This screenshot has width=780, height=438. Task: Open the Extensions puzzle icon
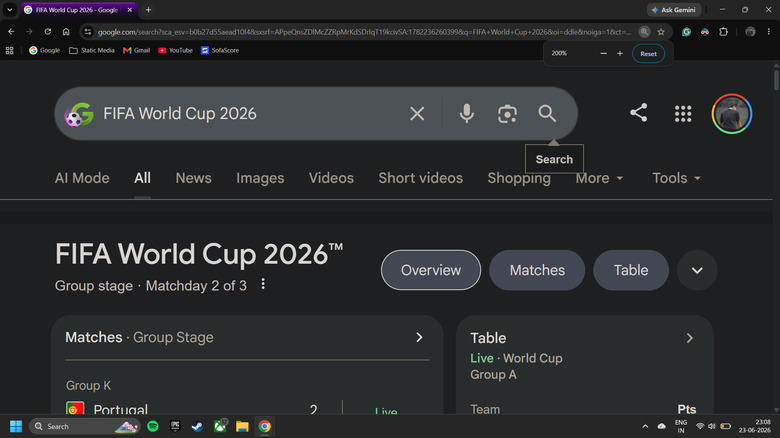723,32
